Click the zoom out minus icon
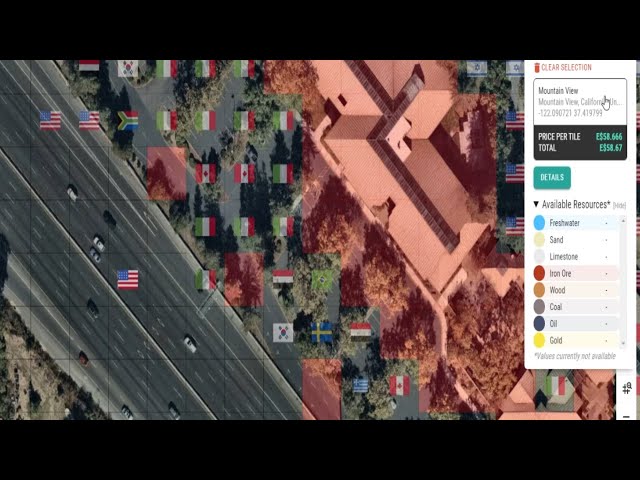This screenshot has width=640, height=480. tap(626, 417)
